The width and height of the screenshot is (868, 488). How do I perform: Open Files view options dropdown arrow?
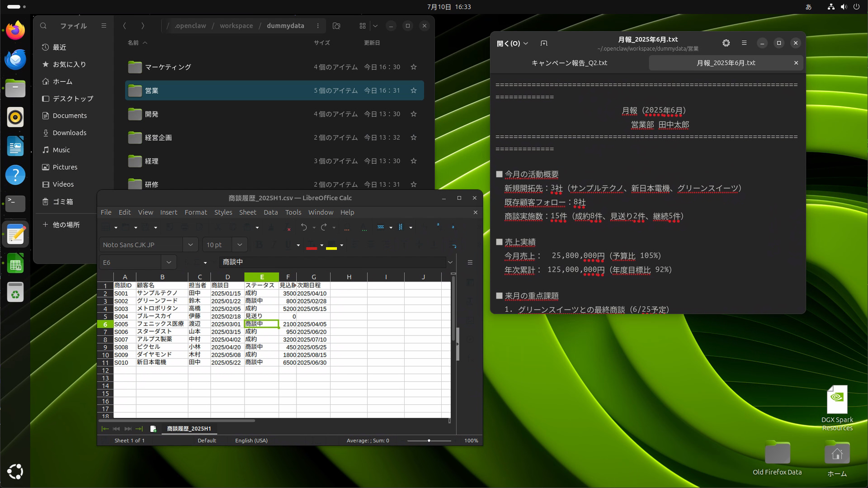(x=375, y=26)
